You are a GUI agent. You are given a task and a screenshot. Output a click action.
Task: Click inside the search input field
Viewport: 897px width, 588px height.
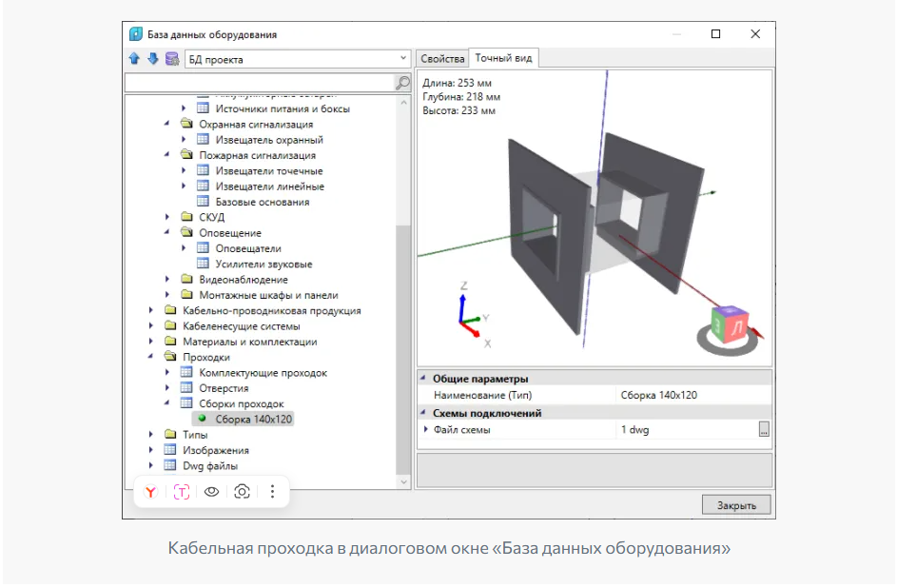(x=259, y=83)
